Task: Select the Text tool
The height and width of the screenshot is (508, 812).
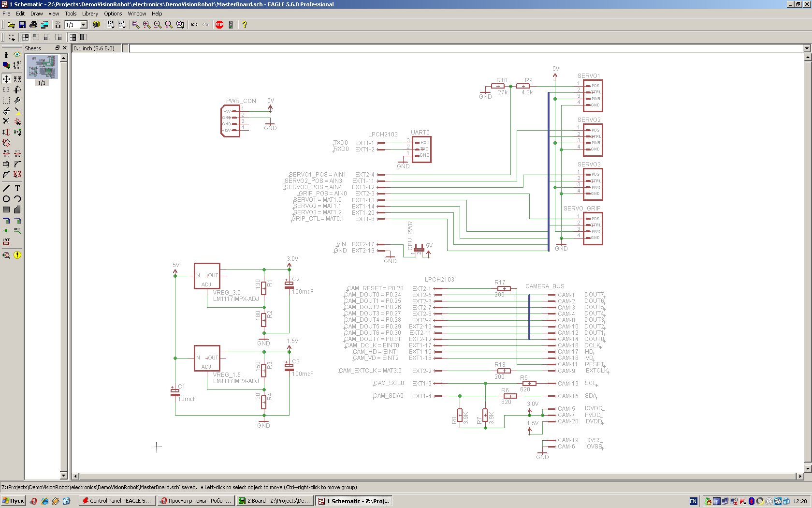Action: (17, 188)
